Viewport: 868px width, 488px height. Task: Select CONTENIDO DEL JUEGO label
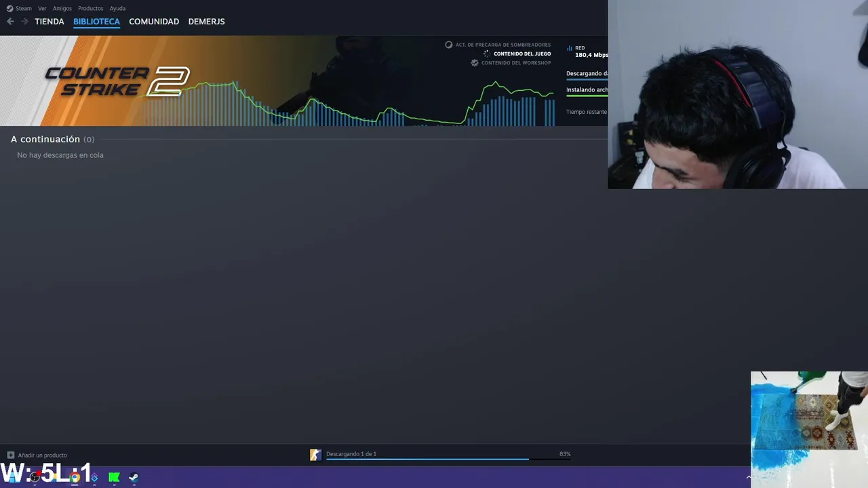click(x=522, y=54)
